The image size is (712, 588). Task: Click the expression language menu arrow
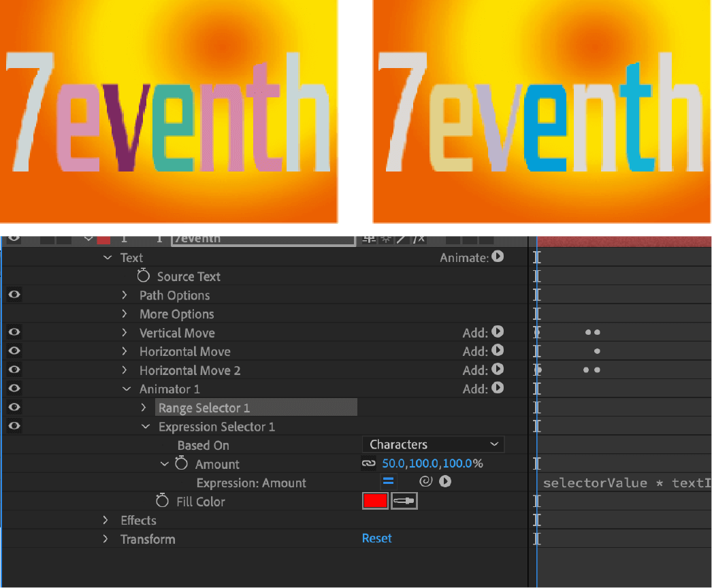(x=445, y=481)
